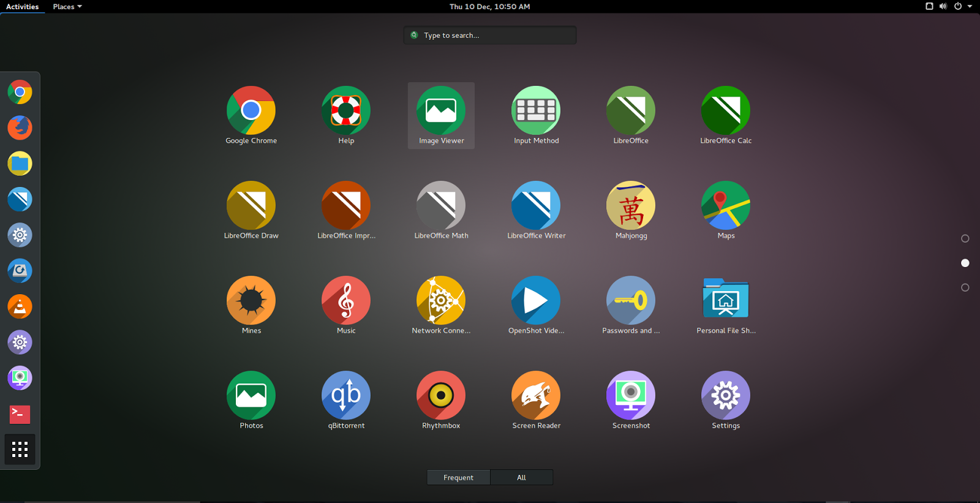Image resolution: width=980 pixels, height=503 pixels.
Task: Toggle the Show Applications grid button
Action: [20, 450]
